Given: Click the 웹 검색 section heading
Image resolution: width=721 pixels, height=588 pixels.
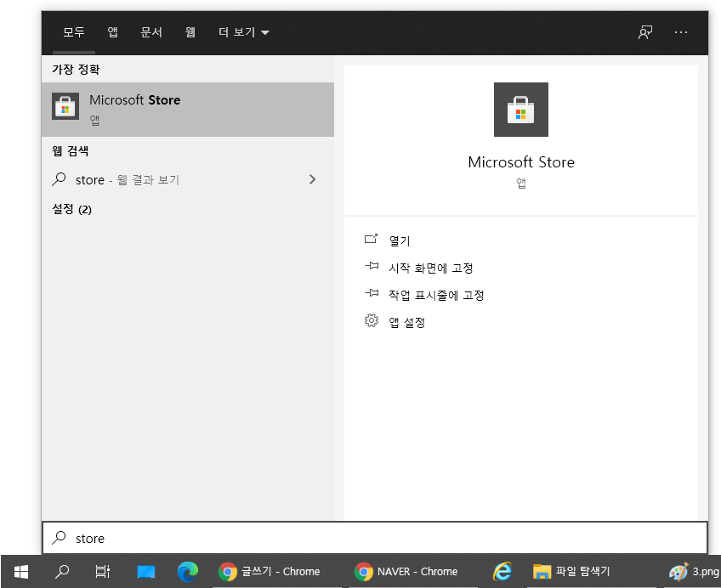Looking at the screenshot, I should 70,151.
